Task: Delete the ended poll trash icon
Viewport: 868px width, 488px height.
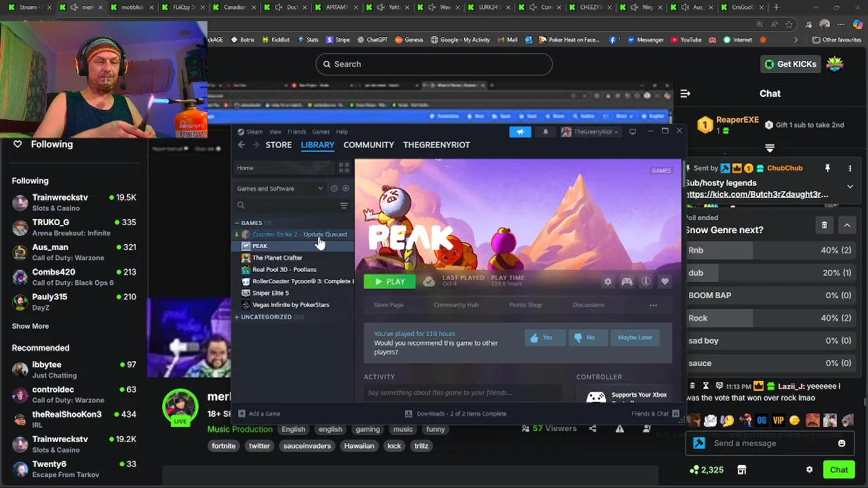Action: (x=825, y=225)
